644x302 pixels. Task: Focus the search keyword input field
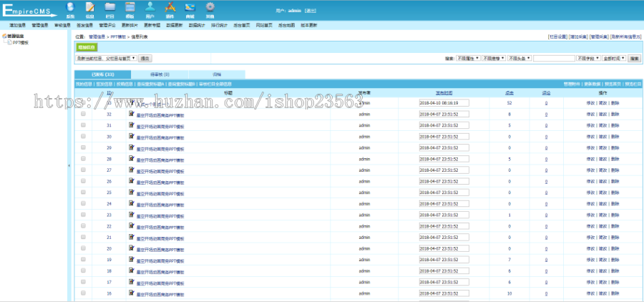click(x=554, y=59)
